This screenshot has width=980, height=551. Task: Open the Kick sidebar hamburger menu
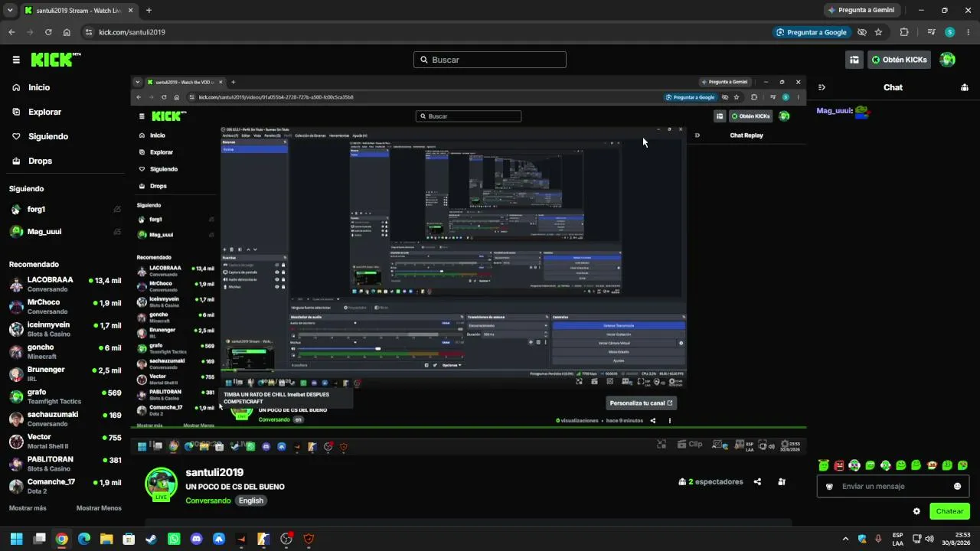(16, 60)
